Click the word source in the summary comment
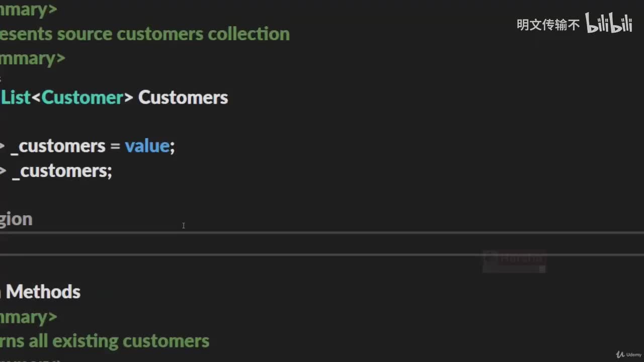644x362 pixels. (84, 34)
